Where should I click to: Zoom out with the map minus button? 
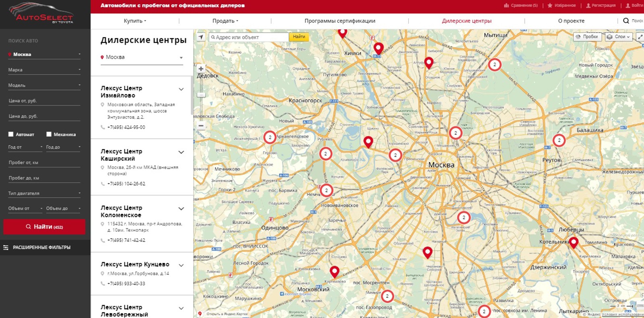tap(201, 126)
